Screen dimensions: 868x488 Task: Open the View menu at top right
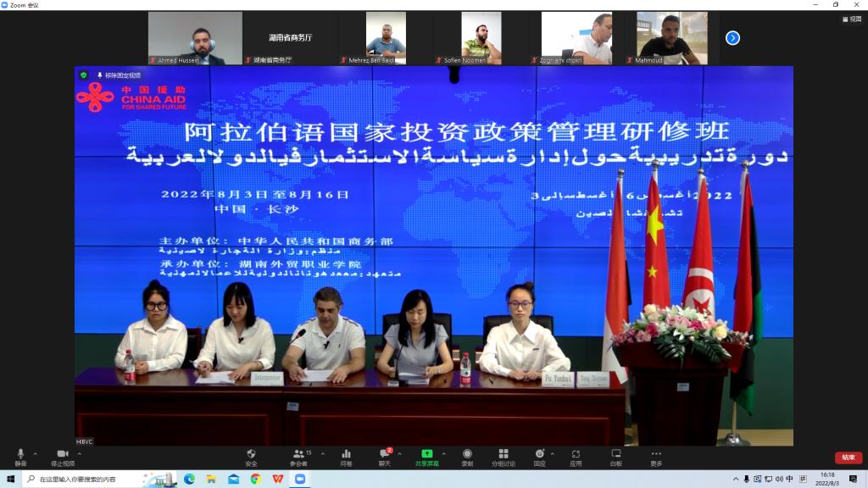click(853, 19)
